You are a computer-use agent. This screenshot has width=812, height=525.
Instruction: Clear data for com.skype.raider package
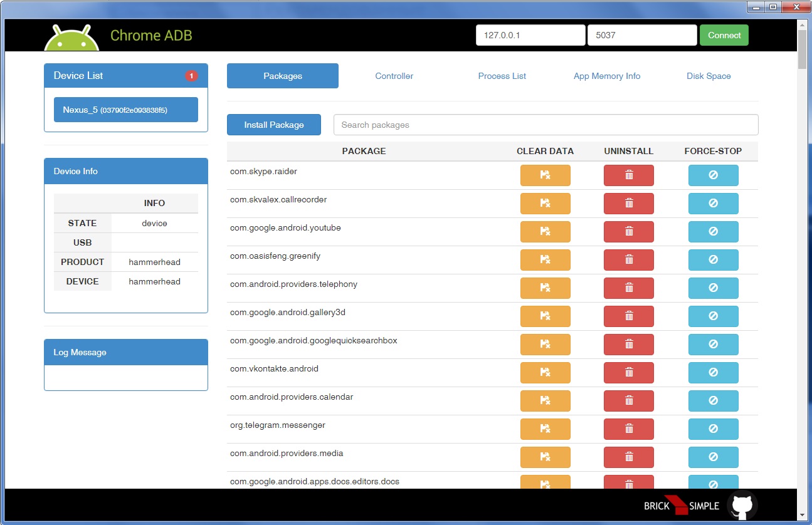pos(545,175)
